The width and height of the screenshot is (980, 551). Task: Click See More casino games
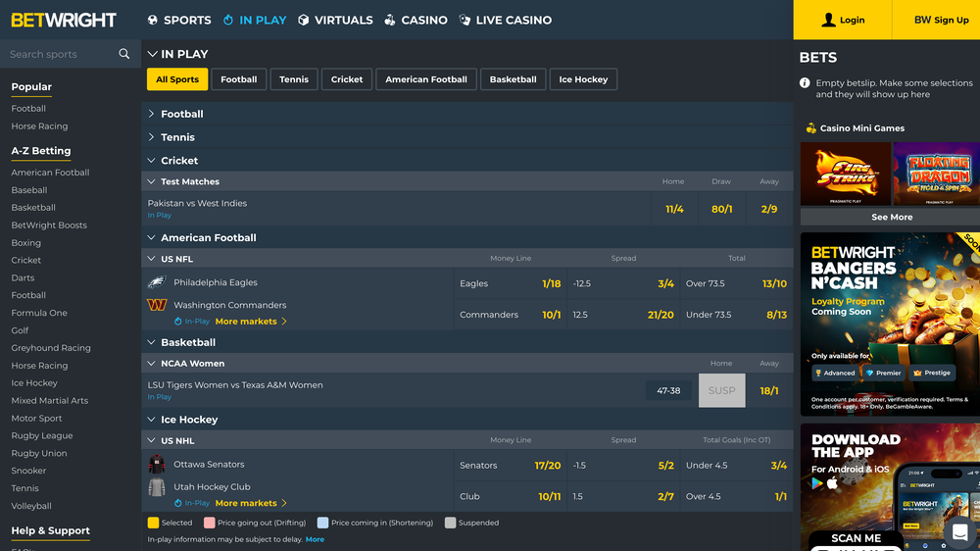click(x=890, y=217)
